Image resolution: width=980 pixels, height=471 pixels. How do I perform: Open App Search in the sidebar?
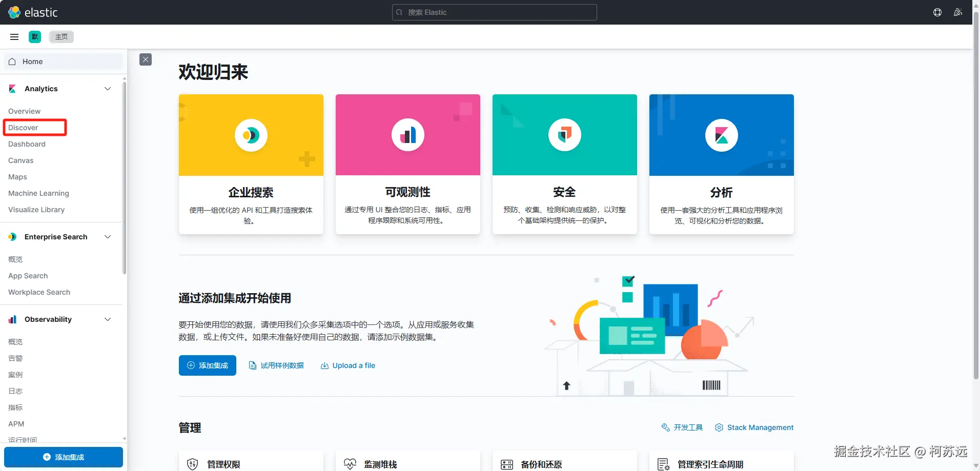pyautogui.click(x=28, y=276)
